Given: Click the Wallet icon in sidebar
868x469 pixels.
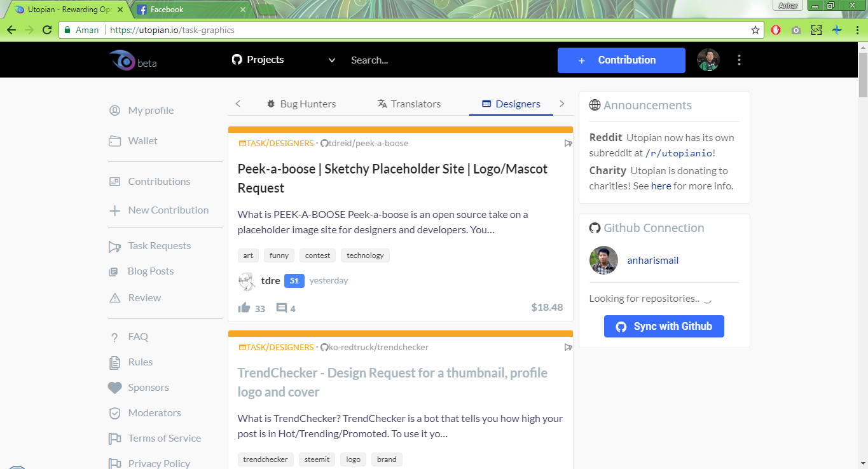Looking at the screenshot, I should tap(114, 141).
